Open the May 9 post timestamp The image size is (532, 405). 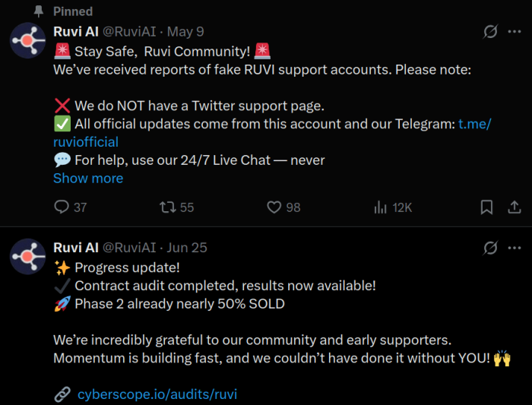(x=185, y=32)
